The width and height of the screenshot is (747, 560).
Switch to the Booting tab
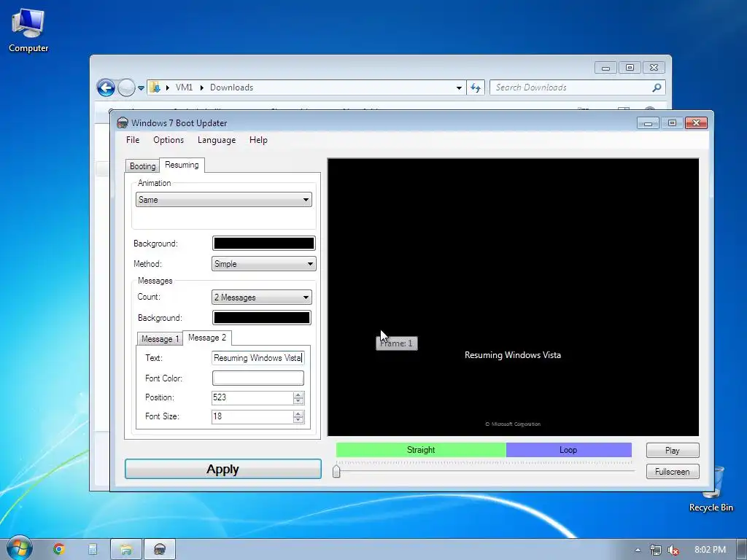[142, 166]
